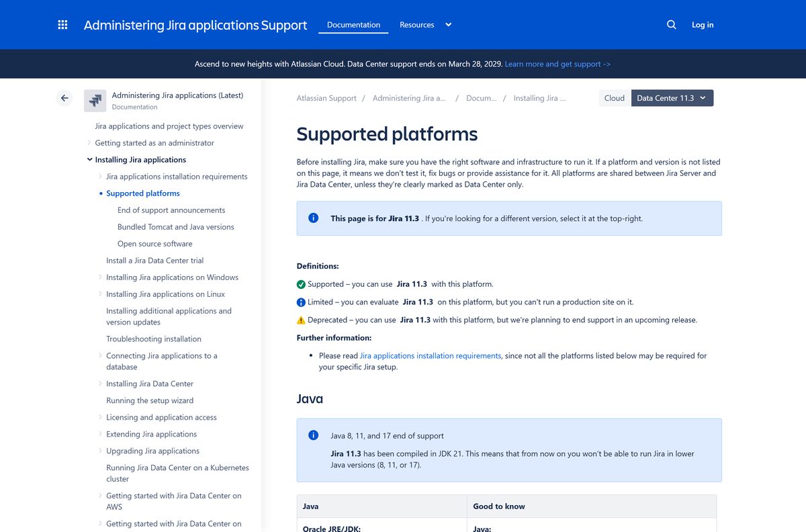Collapse Installing Jira applications section
Screen dimensions: 806x532
(x=89, y=160)
